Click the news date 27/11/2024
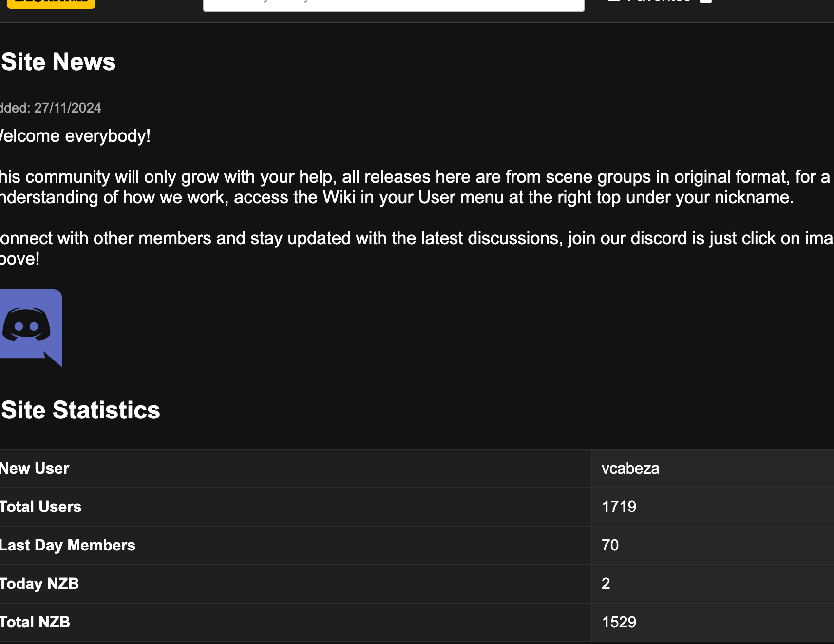Image resolution: width=834 pixels, height=644 pixels. (x=68, y=108)
